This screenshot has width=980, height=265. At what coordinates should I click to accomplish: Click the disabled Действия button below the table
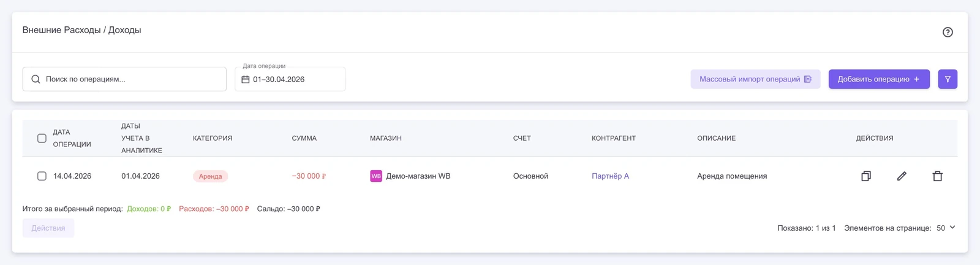tap(48, 228)
